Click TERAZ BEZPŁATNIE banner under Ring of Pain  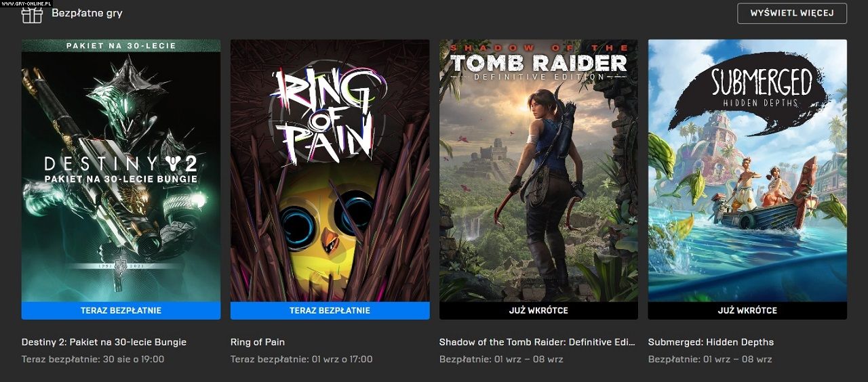330,310
